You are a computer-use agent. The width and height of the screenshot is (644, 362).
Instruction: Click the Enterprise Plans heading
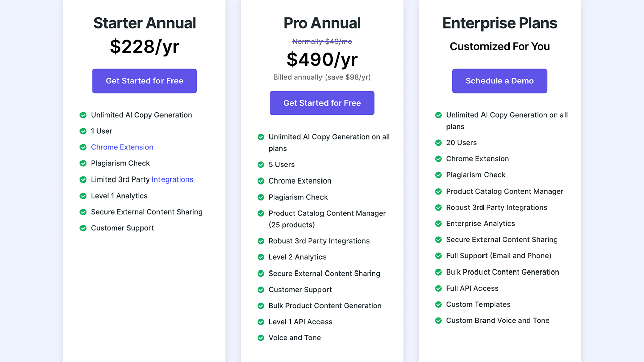(x=500, y=23)
